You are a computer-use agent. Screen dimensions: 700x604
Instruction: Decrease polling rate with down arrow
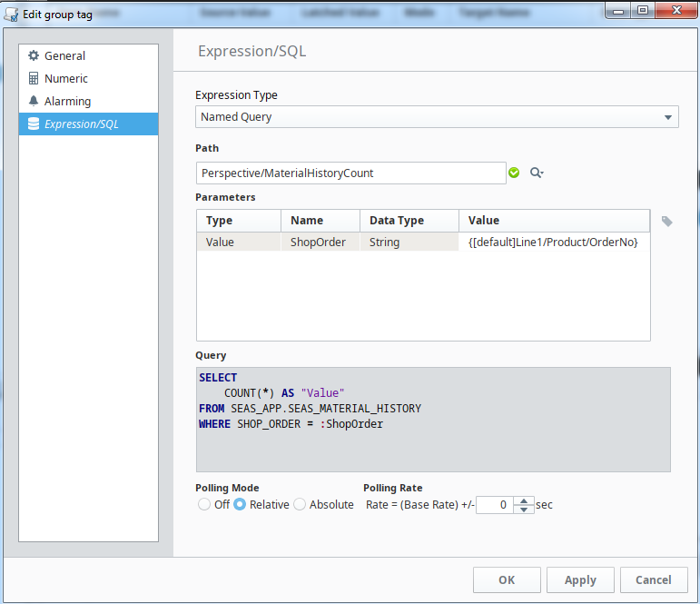tap(524, 510)
